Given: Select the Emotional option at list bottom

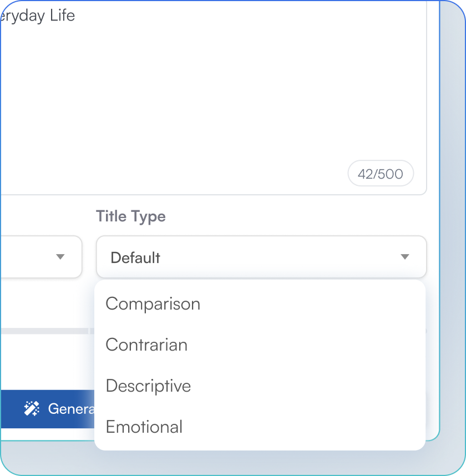Looking at the screenshot, I should [x=144, y=427].
